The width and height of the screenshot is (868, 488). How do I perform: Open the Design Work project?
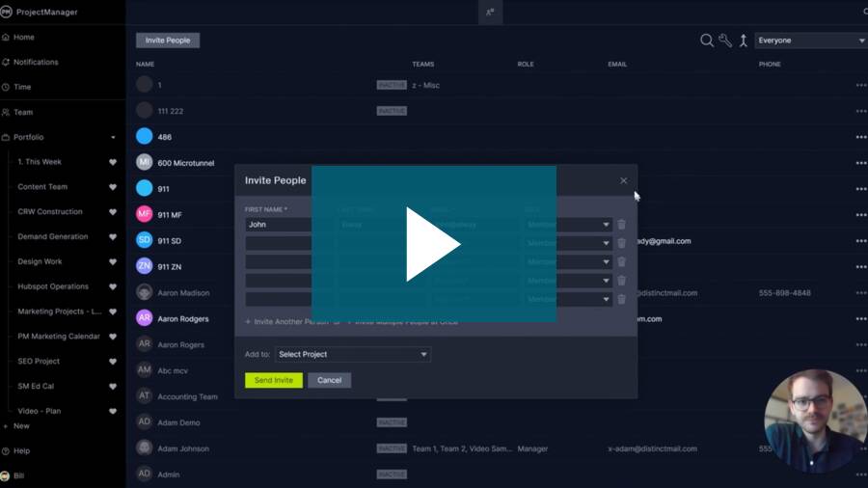(x=40, y=261)
